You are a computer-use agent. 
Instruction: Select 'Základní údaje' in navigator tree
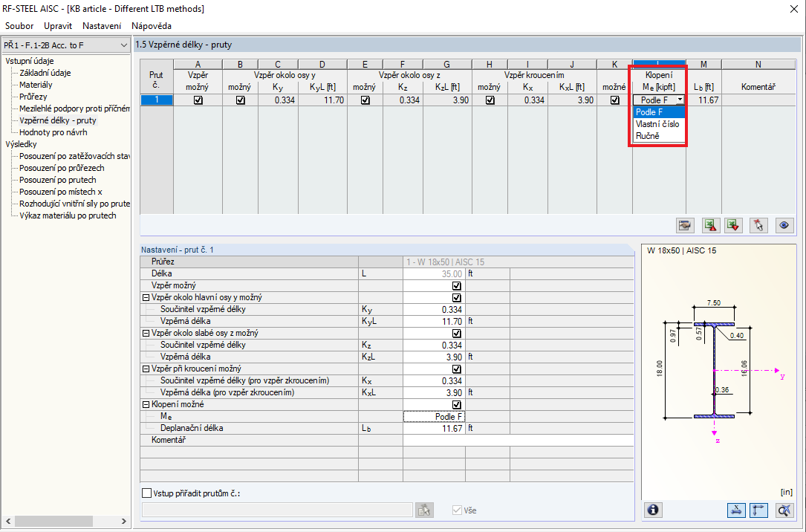(x=45, y=73)
